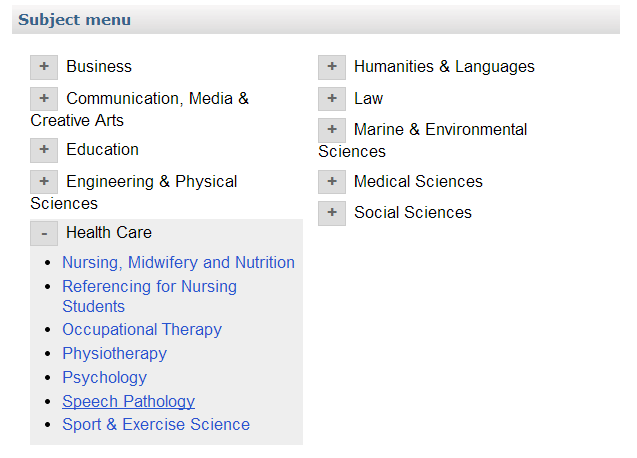The height and width of the screenshot is (458, 637).
Task: Select the Physiotherapy link
Action: point(114,354)
